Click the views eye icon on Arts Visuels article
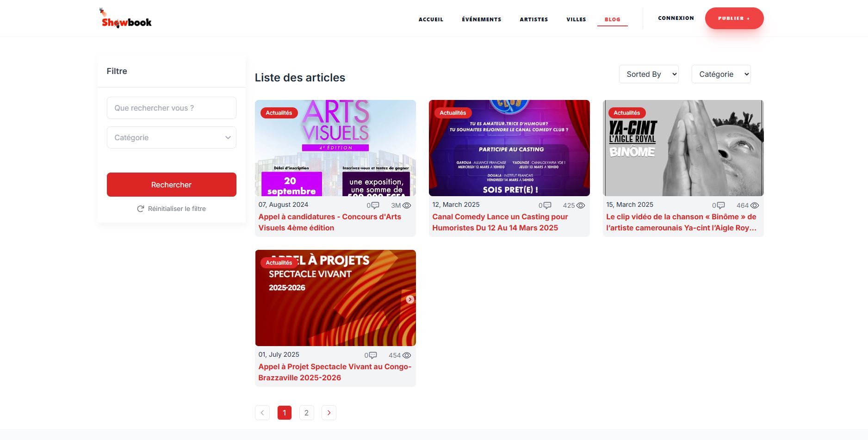The width and height of the screenshot is (868, 440). (x=407, y=205)
